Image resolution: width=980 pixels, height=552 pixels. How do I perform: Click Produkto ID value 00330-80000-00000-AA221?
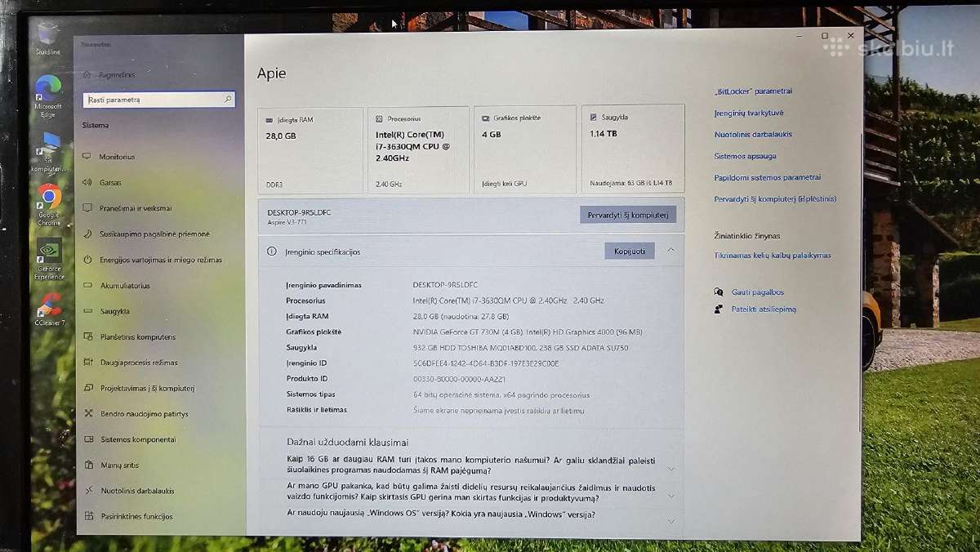(x=459, y=379)
